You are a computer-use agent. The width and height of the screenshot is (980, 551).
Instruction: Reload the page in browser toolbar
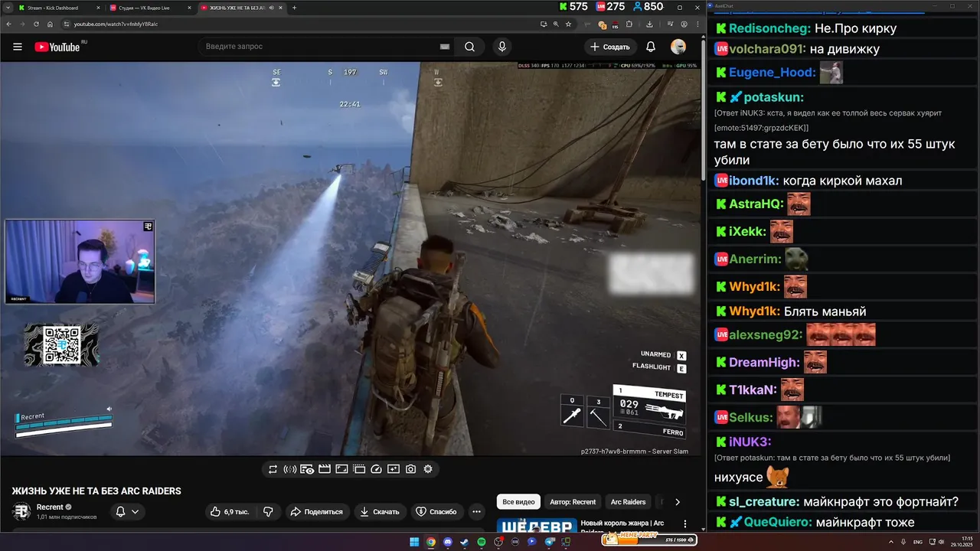click(37, 24)
